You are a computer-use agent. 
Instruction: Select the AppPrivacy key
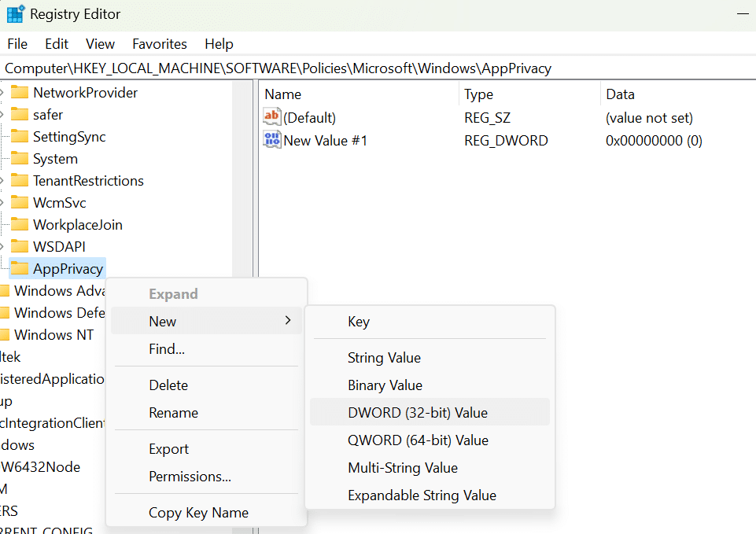pyautogui.click(x=68, y=268)
